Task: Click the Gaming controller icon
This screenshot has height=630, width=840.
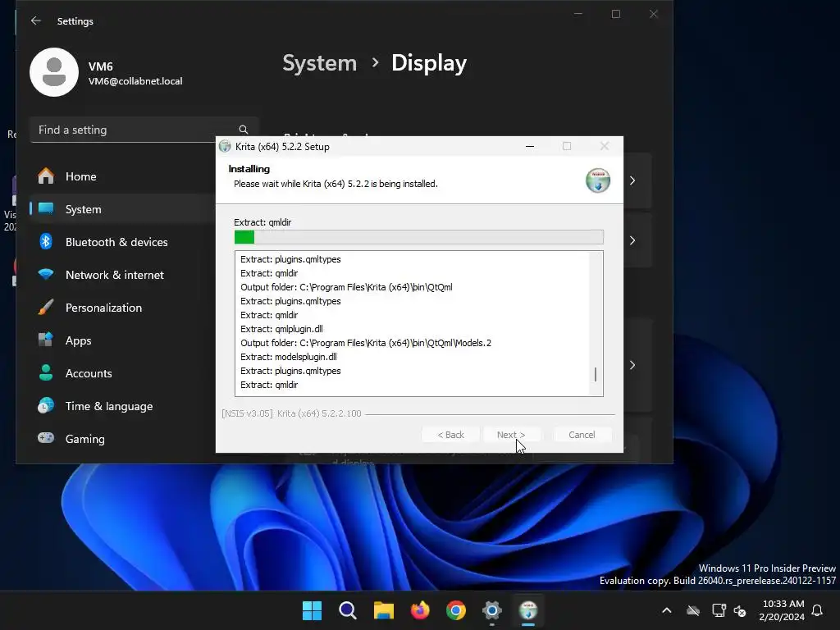Action: [x=46, y=438]
